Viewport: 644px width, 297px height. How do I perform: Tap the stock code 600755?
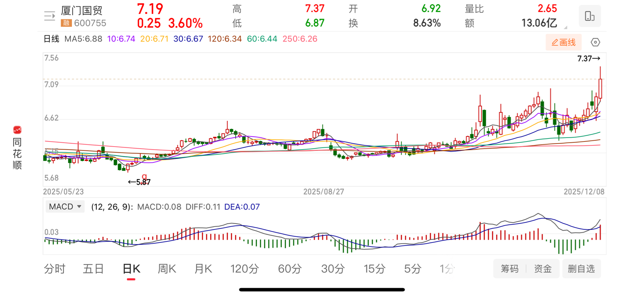pos(90,23)
